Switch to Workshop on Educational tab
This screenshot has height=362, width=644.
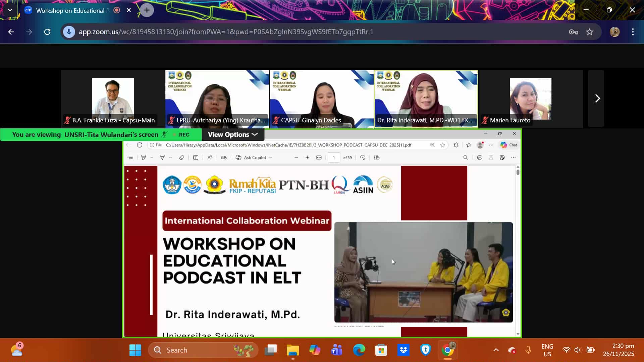72,10
